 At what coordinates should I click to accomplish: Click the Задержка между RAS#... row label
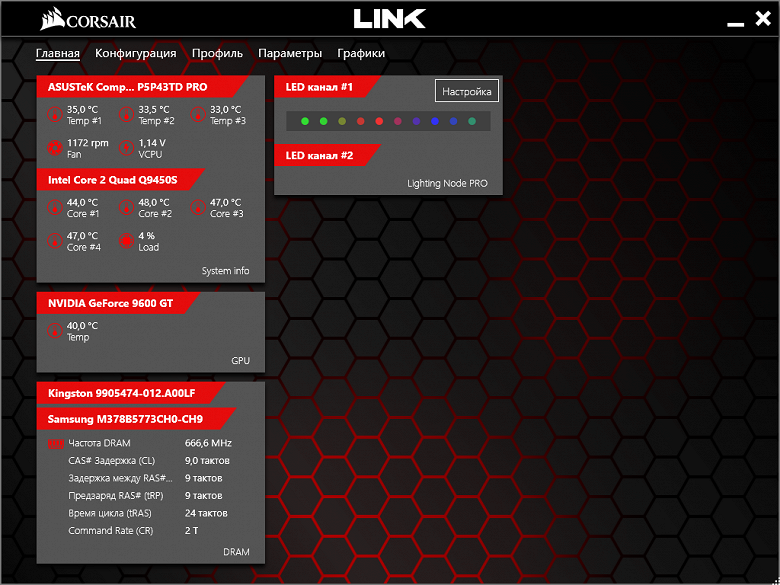[121, 478]
